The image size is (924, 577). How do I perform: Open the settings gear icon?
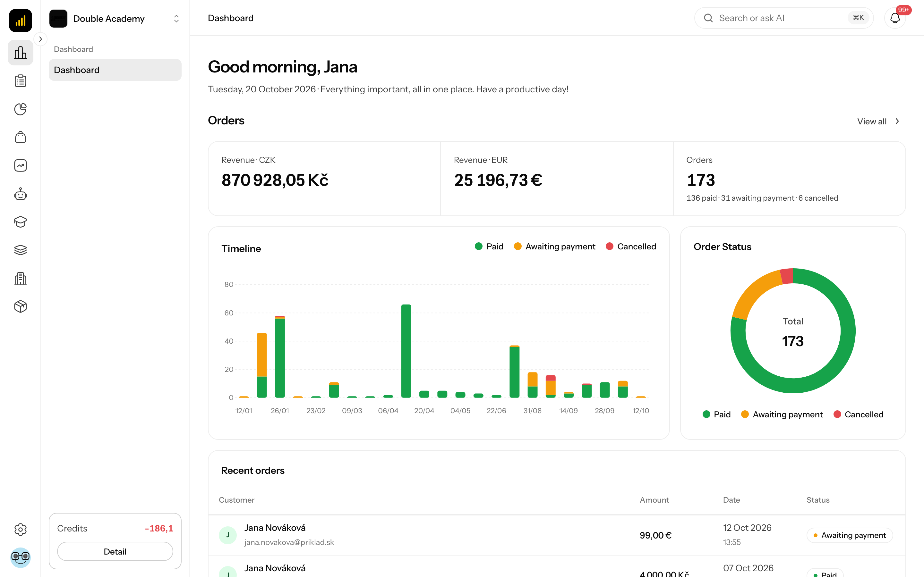(x=20, y=529)
